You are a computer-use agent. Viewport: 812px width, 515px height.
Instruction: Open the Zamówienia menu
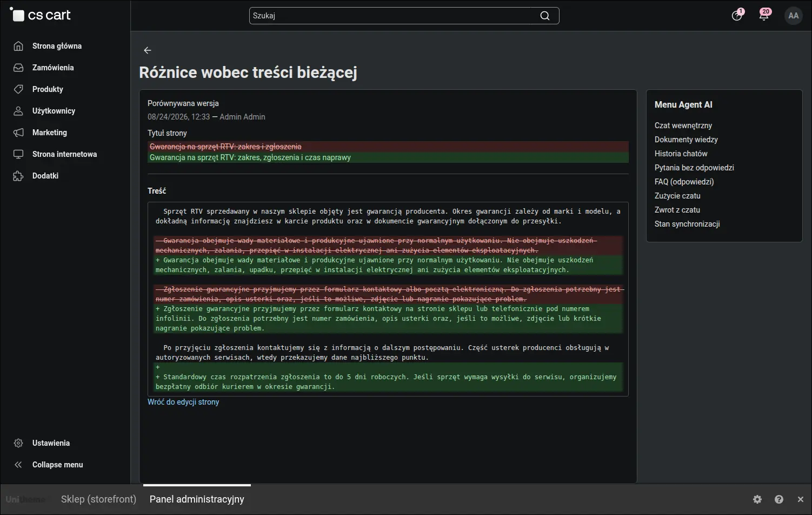pos(53,68)
